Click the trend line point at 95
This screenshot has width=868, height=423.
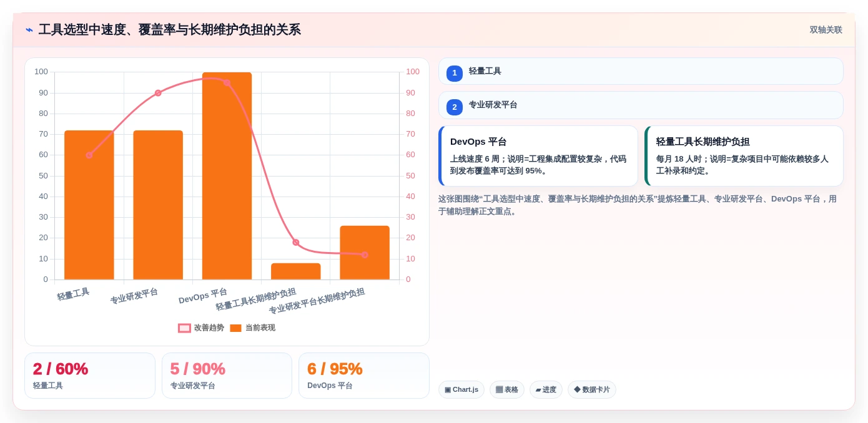pyautogui.click(x=227, y=82)
